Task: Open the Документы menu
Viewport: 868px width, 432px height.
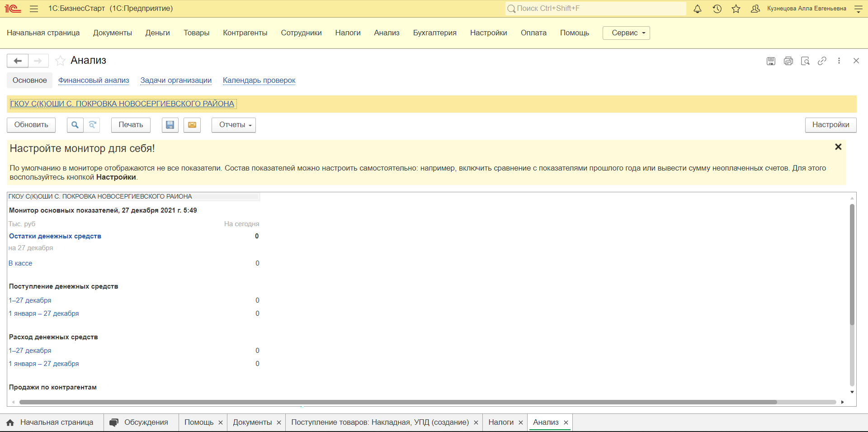Action: point(113,33)
